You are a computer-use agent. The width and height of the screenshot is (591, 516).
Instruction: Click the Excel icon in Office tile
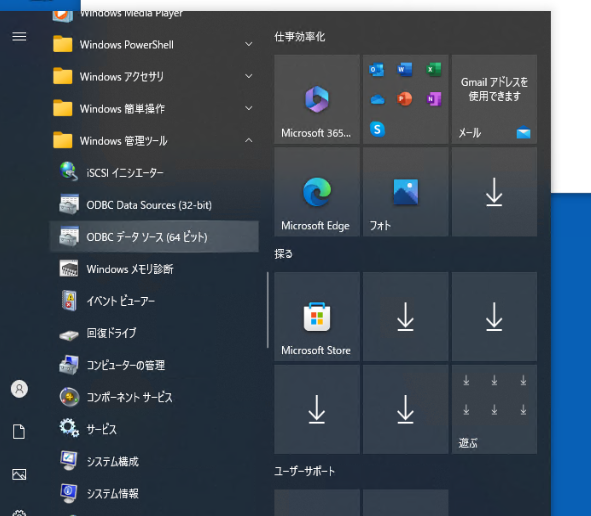(x=433, y=70)
